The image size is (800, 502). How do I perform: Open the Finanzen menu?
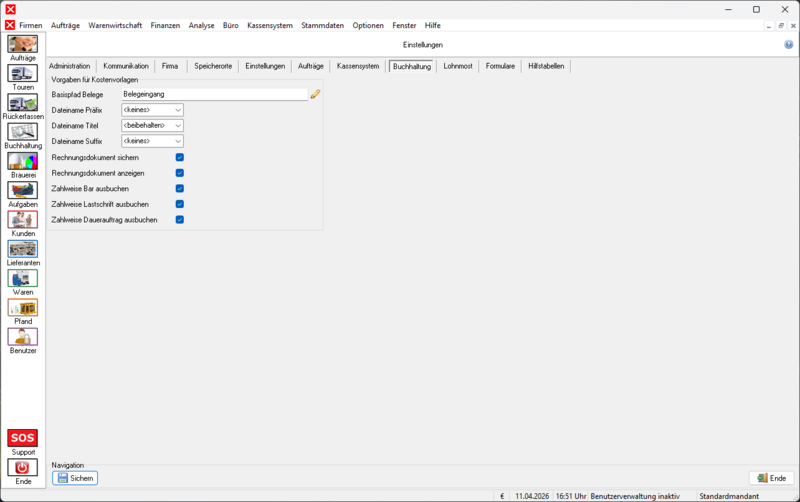click(165, 25)
